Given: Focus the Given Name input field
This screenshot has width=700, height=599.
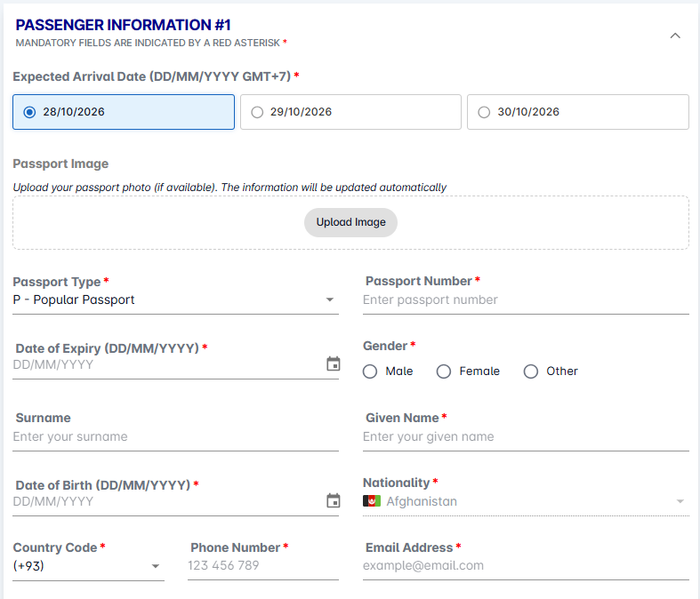Looking at the screenshot, I should [x=526, y=436].
